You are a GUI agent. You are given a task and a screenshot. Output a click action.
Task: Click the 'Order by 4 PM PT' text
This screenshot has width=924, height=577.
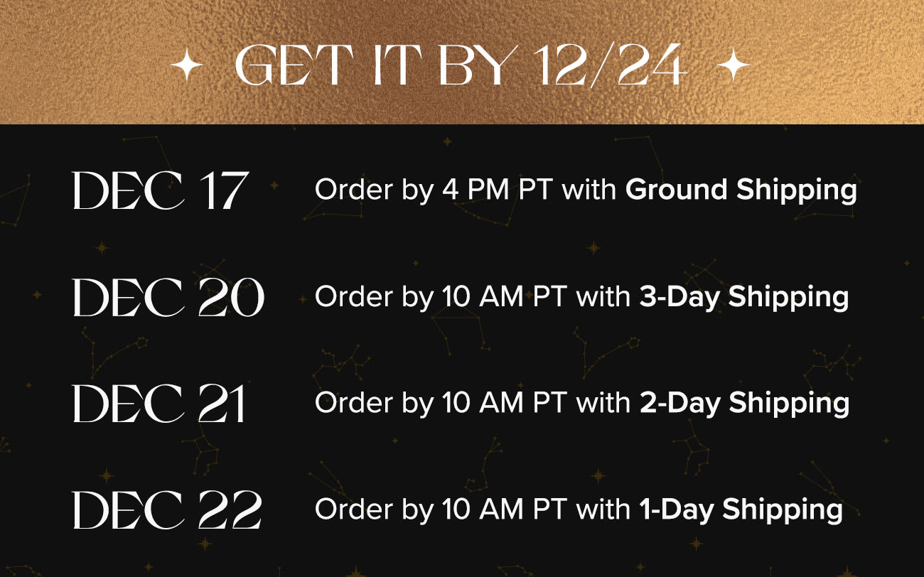[434, 190]
